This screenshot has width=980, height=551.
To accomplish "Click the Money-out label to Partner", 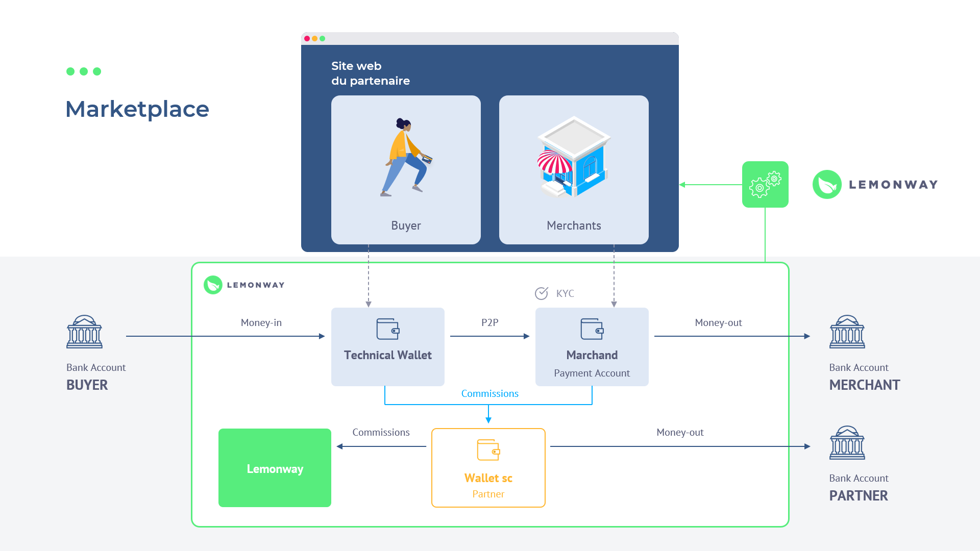I will tap(680, 432).
